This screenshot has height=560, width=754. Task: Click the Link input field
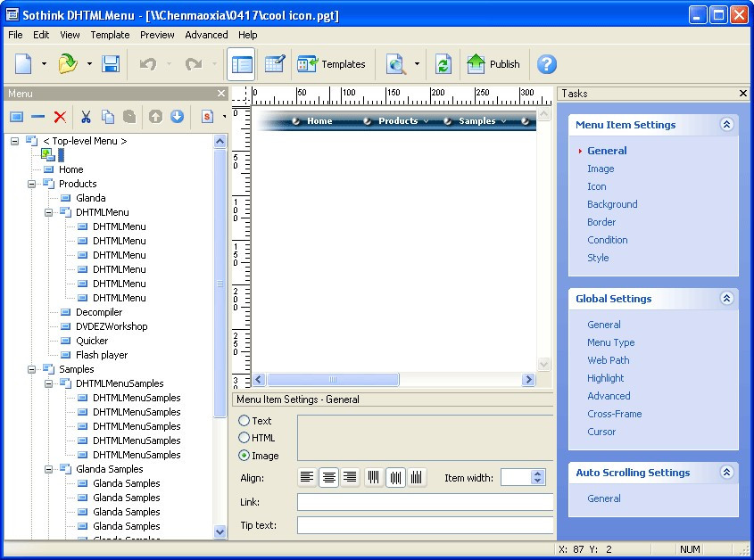[x=425, y=502]
